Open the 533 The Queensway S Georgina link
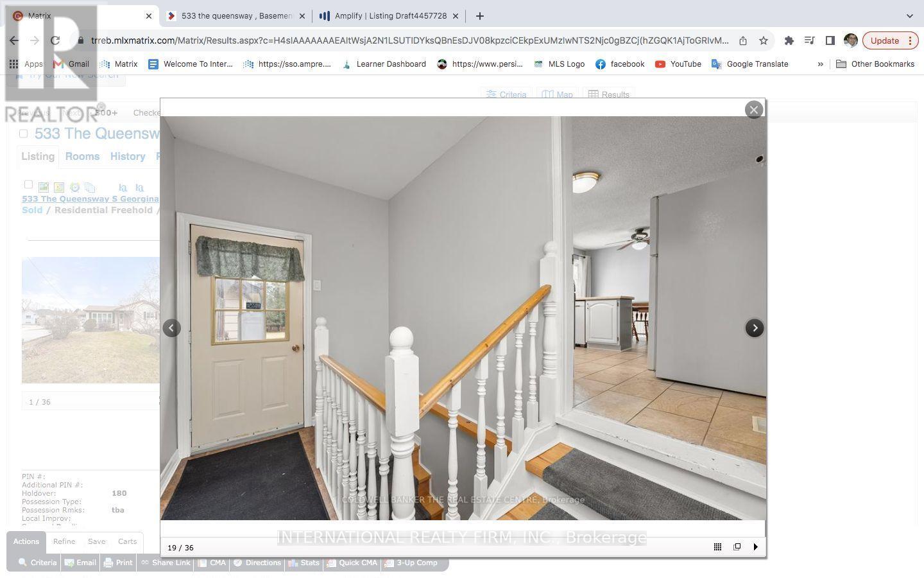Image resolution: width=924 pixels, height=578 pixels. point(90,199)
